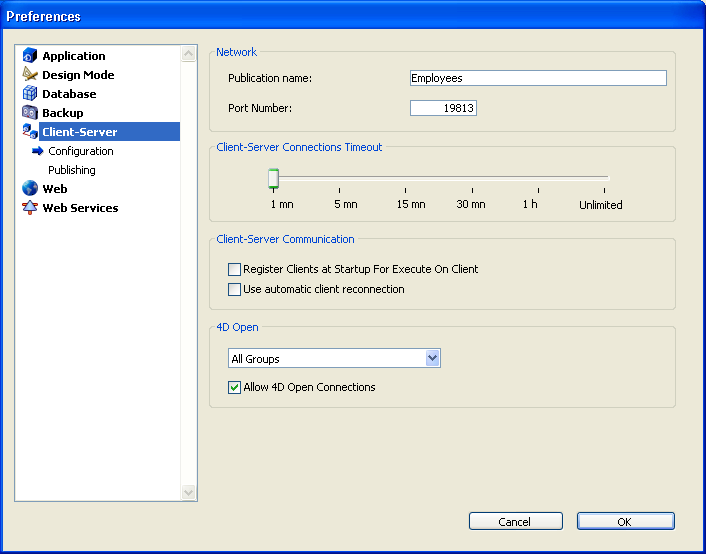
Task: Select the Configuration sub-page
Action: coord(81,151)
